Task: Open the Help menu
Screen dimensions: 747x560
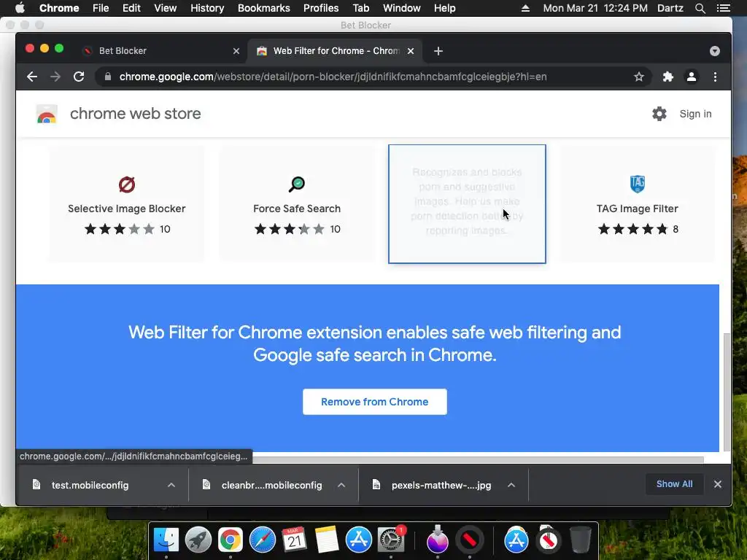Action: click(444, 8)
